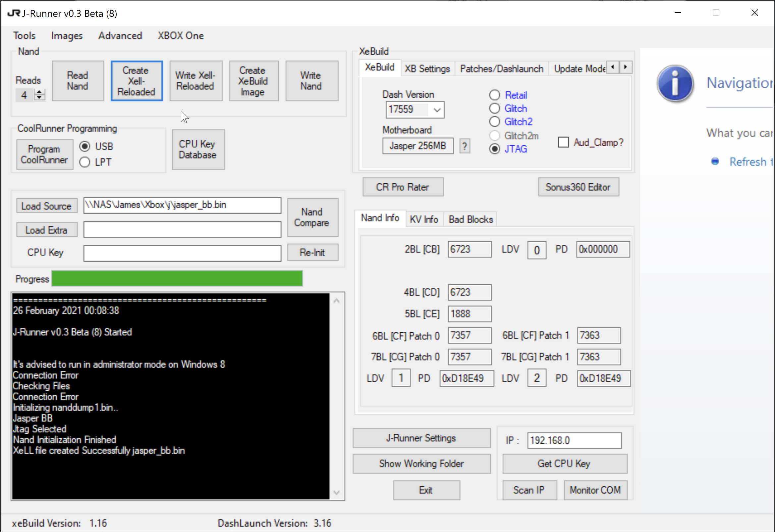Click the Refresh icon in the sidebar
775x532 pixels.
pyautogui.click(x=715, y=162)
